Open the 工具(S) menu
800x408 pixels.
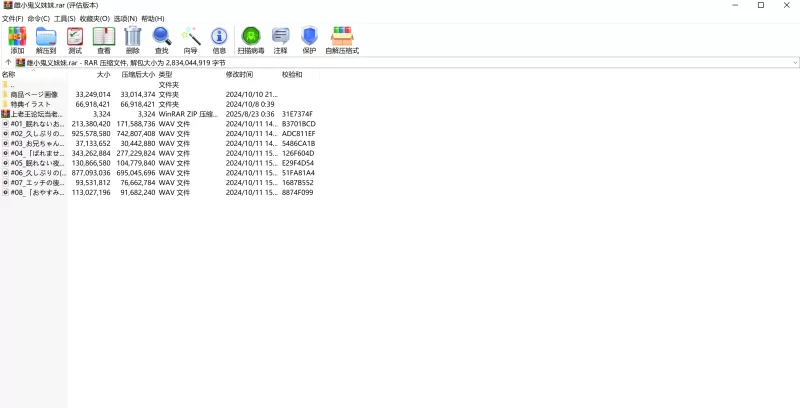(64, 18)
